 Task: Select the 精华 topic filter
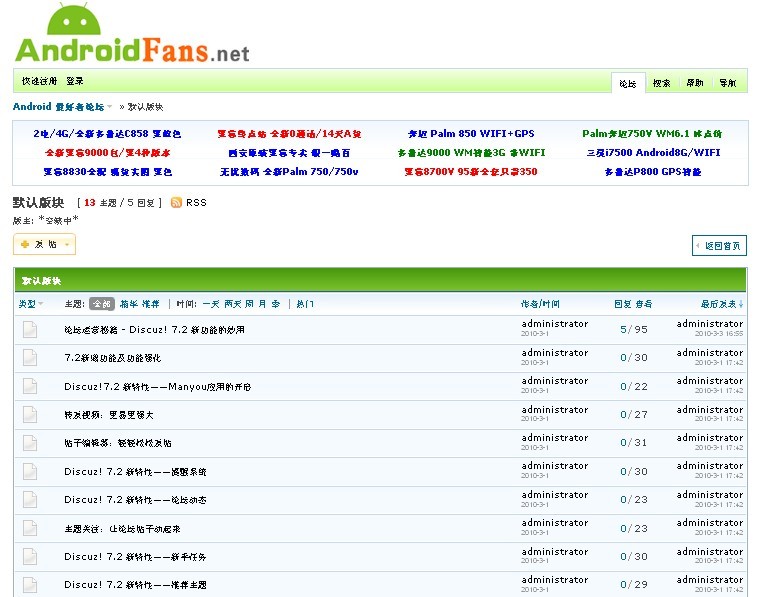click(x=129, y=304)
